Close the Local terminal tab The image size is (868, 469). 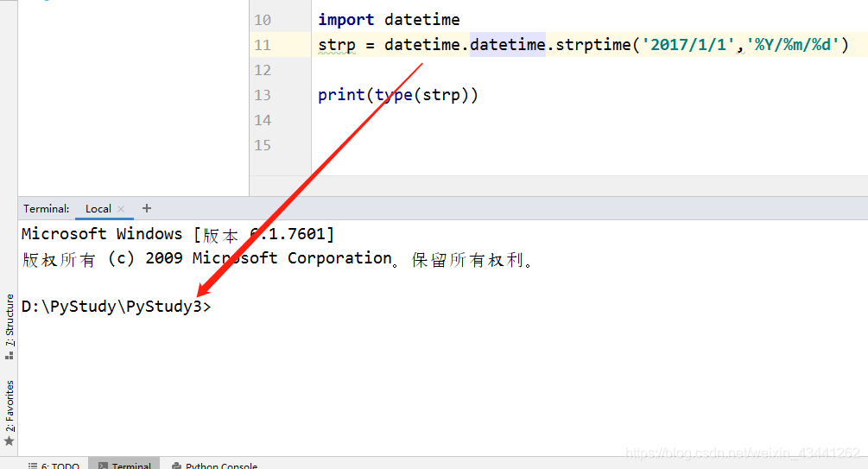pyautogui.click(x=121, y=209)
